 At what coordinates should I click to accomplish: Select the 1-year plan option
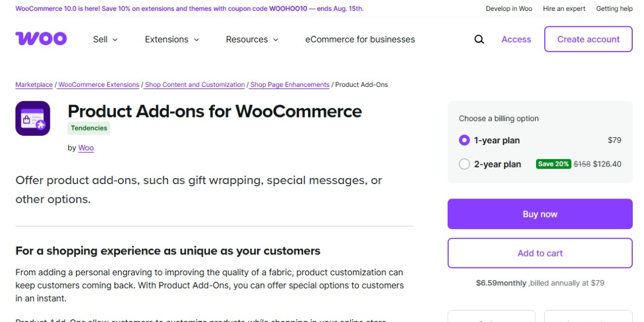click(x=464, y=141)
